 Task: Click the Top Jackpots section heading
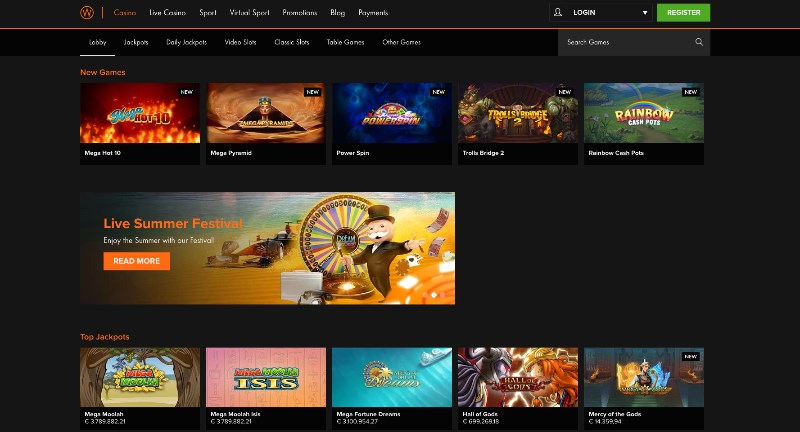click(x=105, y=337)
